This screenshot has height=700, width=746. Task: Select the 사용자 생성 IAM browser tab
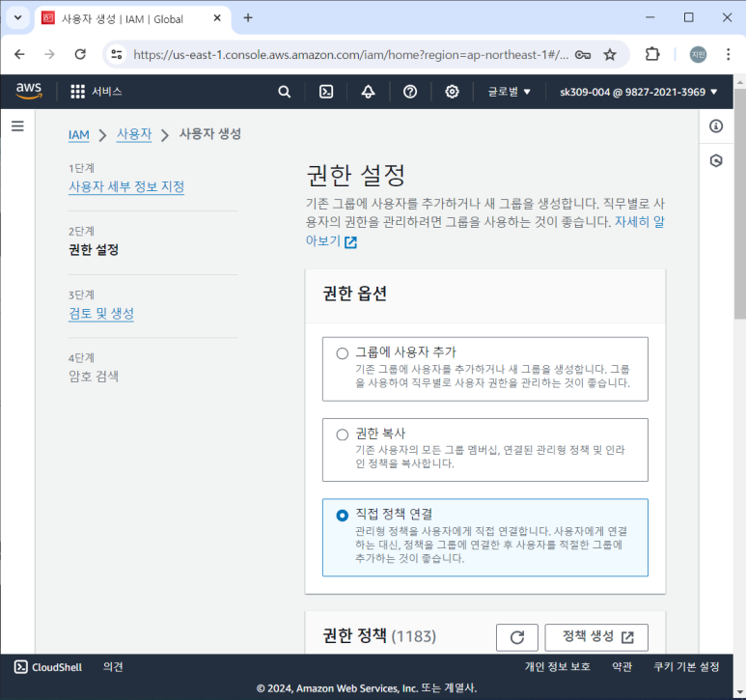[132, 18]
